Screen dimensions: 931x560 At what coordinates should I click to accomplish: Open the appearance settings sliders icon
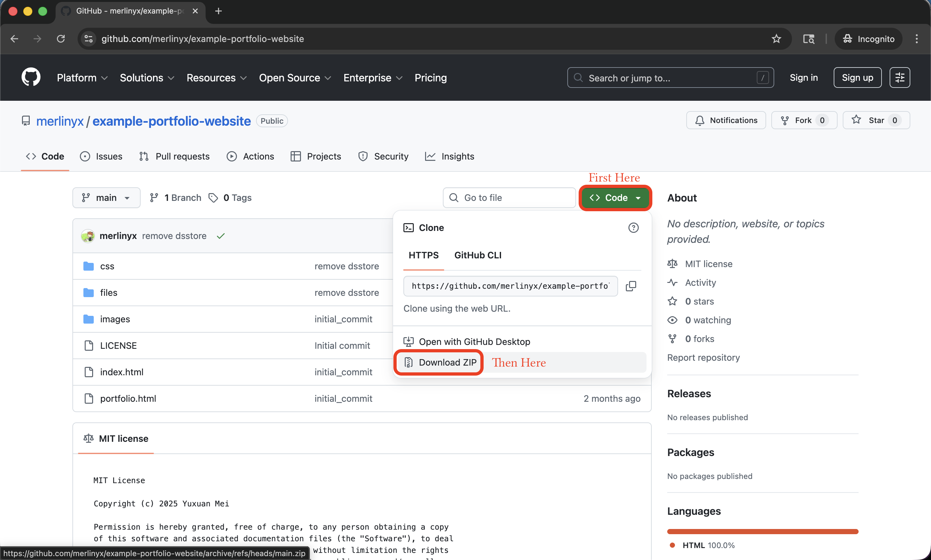pyautogui.click(x=900, y=78)
